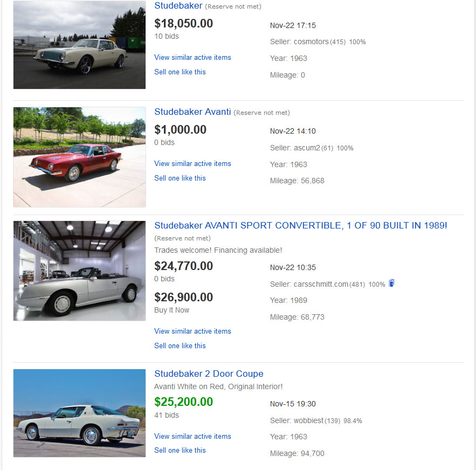The height and width of the screenshot is (470, 476).
Task: Click Sell one like this under $18,050 listing
Action: point(180,72)
